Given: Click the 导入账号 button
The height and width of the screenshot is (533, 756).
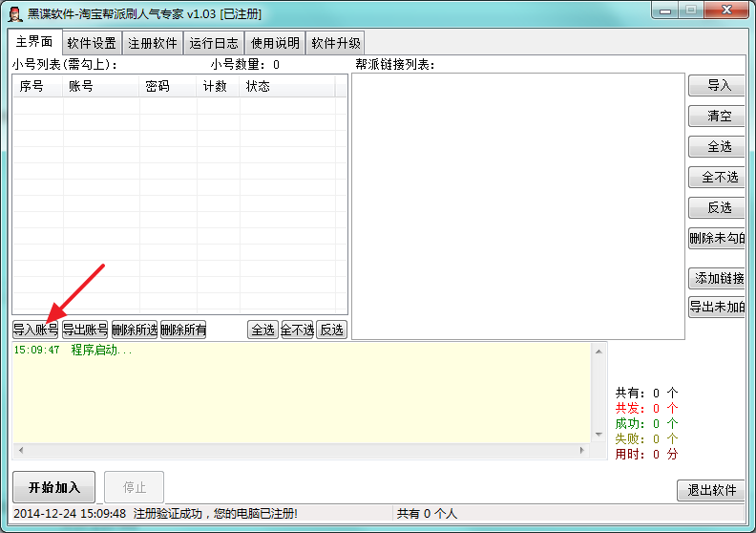Looking at the screenshot, I should click(x=35, y=330).
